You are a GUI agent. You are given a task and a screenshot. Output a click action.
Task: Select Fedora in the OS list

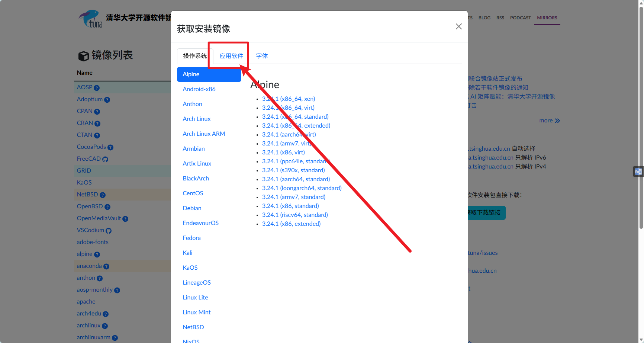209,238
